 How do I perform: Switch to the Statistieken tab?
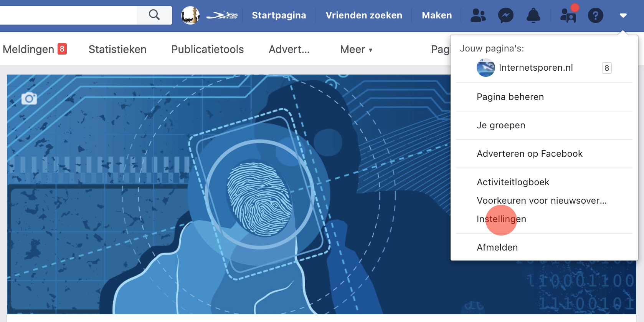pyautogui.click(x=117, y=50)
